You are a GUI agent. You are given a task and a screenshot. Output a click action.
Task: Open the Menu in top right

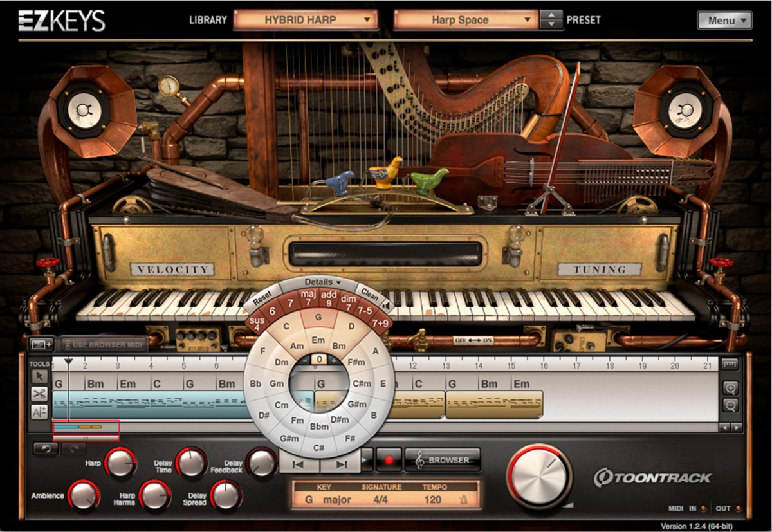click(x=724, y=21)
